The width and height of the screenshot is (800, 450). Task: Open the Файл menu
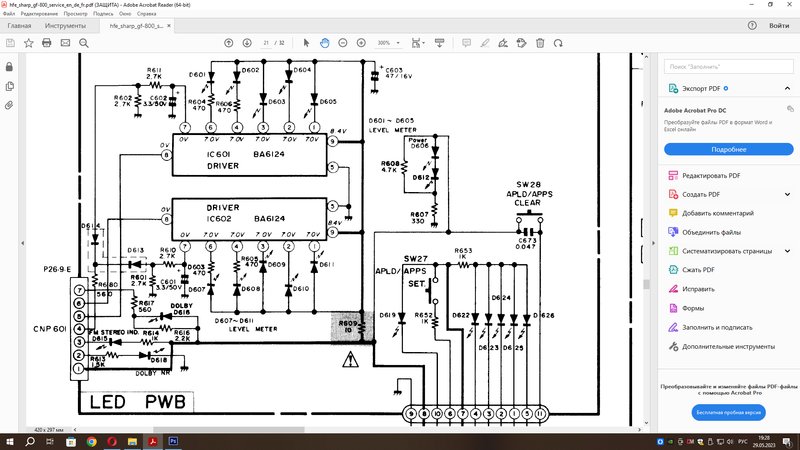tap(9, 14)
